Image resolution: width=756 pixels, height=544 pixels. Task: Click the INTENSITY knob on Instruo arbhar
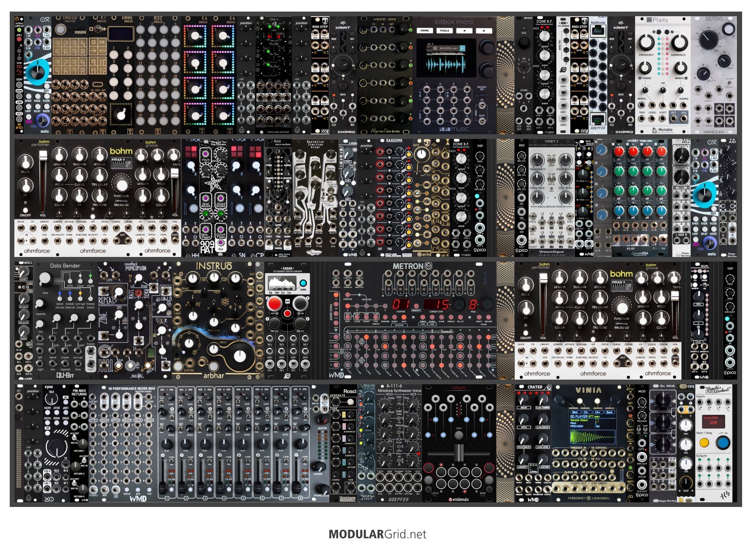click(x=213, y=321)
